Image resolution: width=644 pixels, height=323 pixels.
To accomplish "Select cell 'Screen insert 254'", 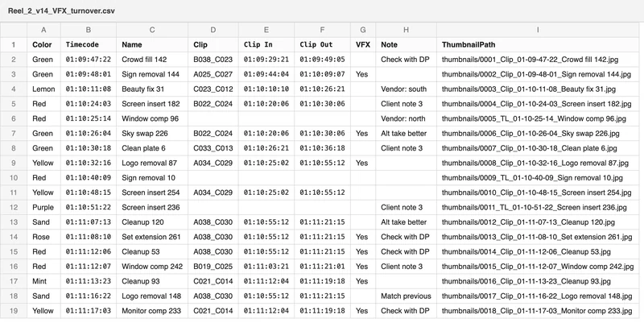I will point(152,193).
